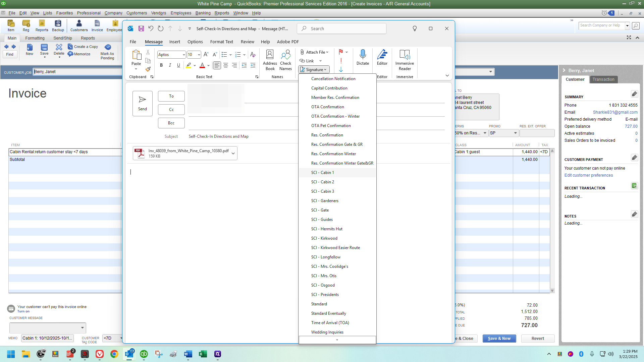Click the Send envelope button
Screen dimensions: 644x362
tap(143, 104)
